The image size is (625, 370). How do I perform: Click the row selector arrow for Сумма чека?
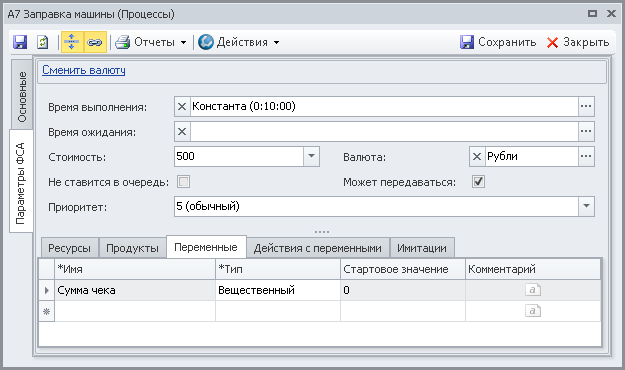47,290
